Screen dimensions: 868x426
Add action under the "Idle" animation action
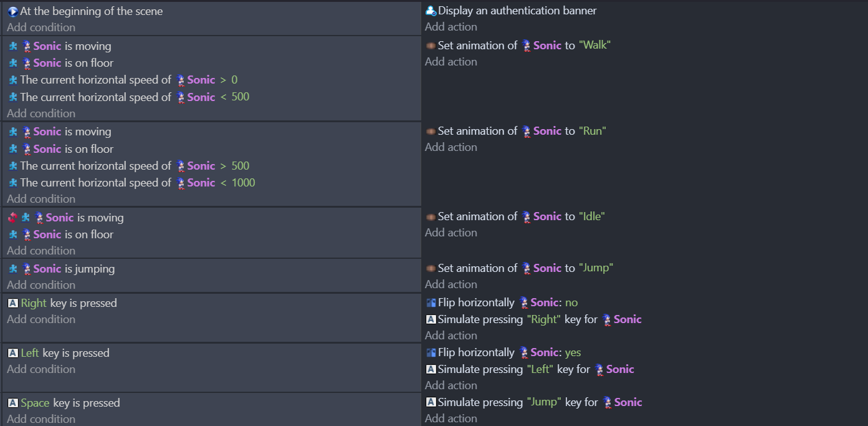pos(451,233)
